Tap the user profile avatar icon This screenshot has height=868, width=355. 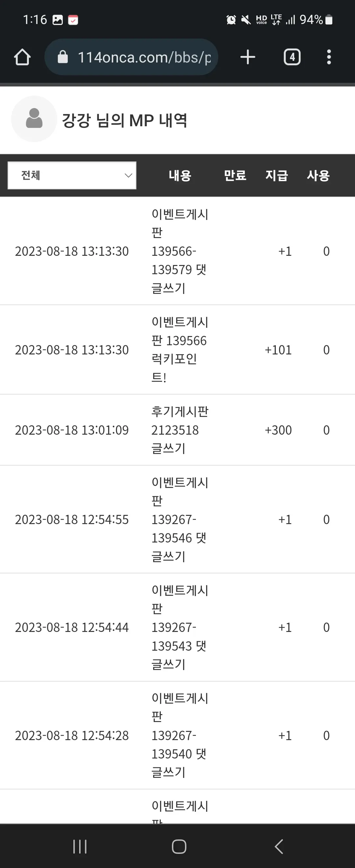coord(34,119)
